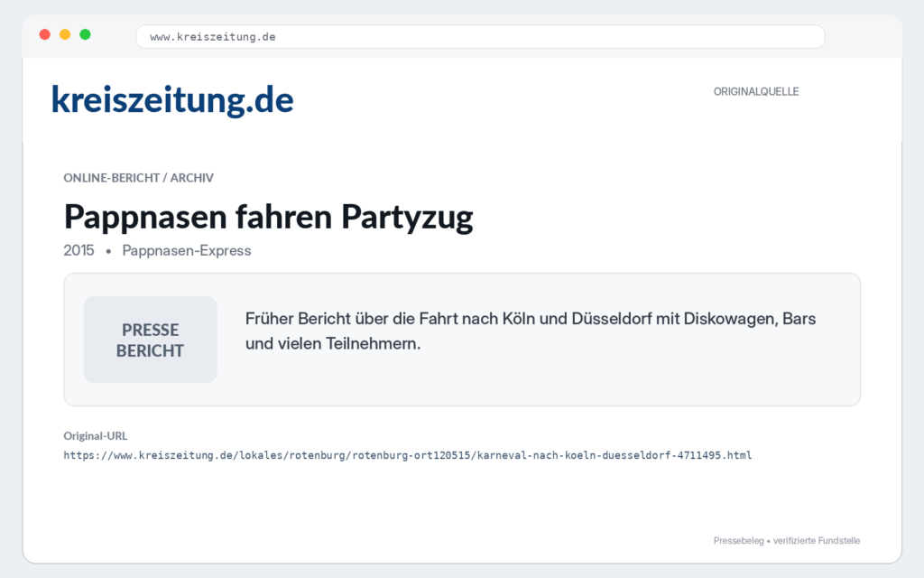Viewport: 924px width, 578px height.
Task: Click the 'Original-URL' label
Action: click(x=96, y=436)
